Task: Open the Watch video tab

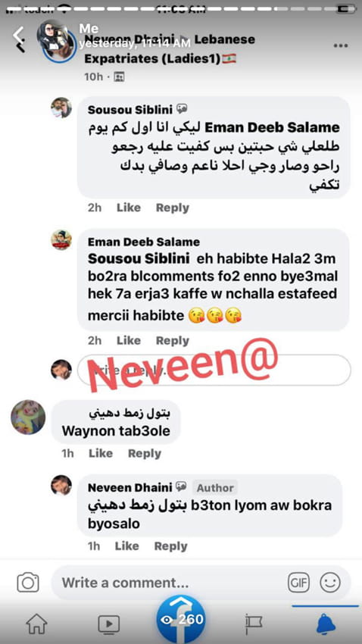Action: click(x=109, y=624)
